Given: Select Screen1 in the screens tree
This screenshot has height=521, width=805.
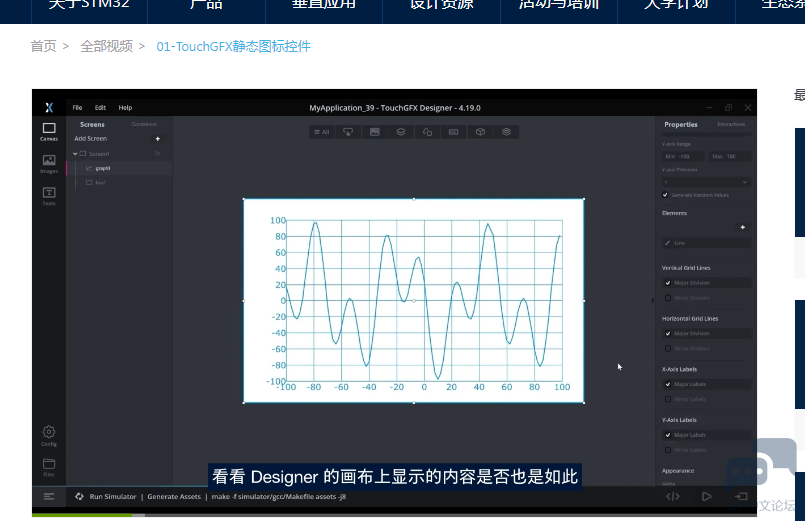Looking at the screenshot, I should 99,153.
